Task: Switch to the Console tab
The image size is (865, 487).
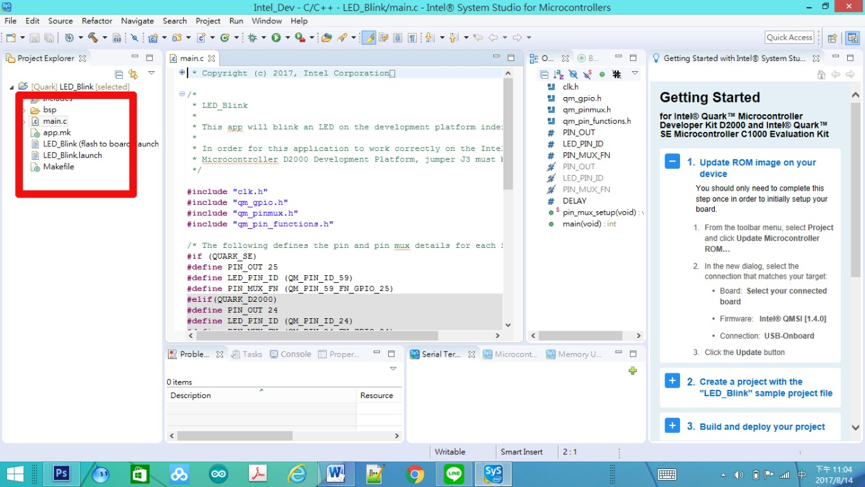Action: pyautogui.click(x=290, y=354)
